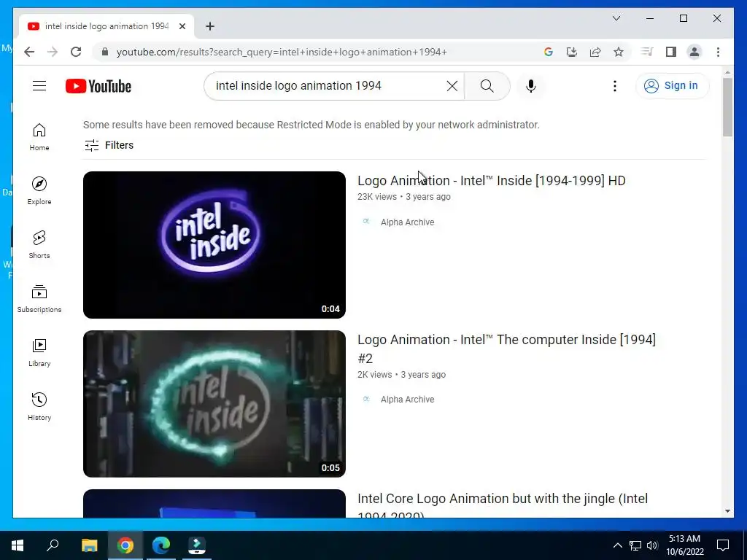This screenshot has height=560, width=747.
Task: Open Windows taskbar search
Action: point(53,545)
